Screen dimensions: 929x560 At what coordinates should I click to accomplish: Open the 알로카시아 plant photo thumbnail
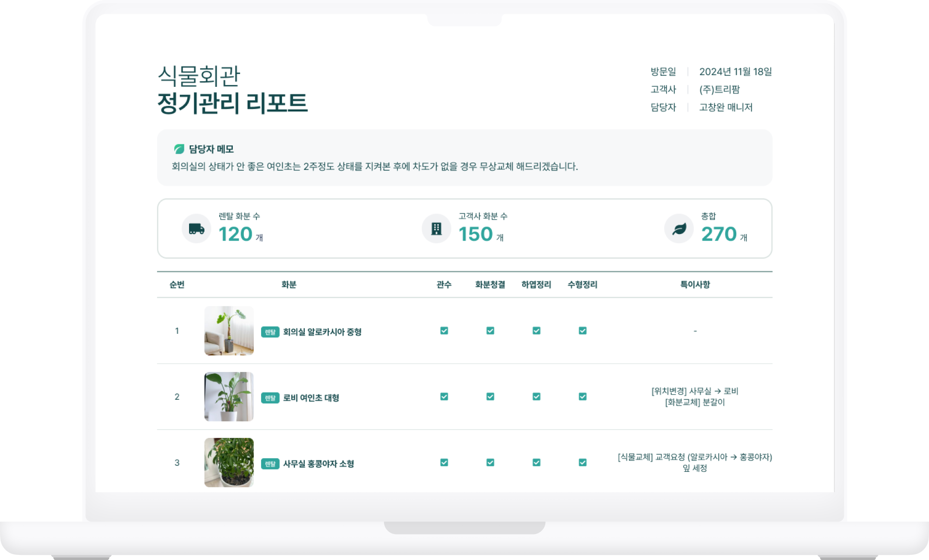click(229, 331)
